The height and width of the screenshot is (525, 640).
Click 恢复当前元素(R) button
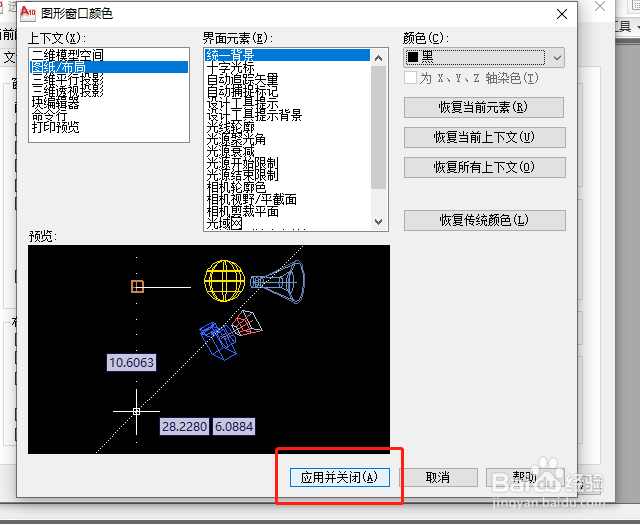pyautogui.click(x=484, y=108)
